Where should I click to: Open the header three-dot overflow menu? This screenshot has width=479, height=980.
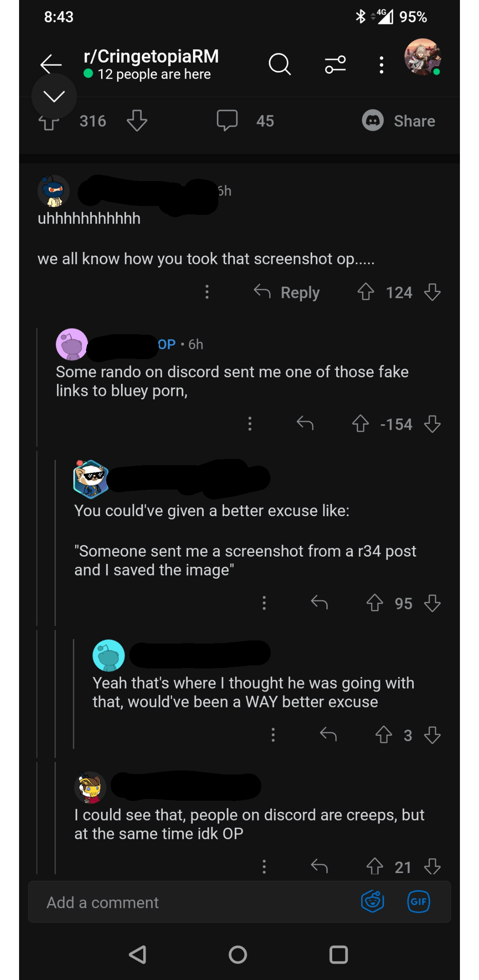(x=381, y=65)
